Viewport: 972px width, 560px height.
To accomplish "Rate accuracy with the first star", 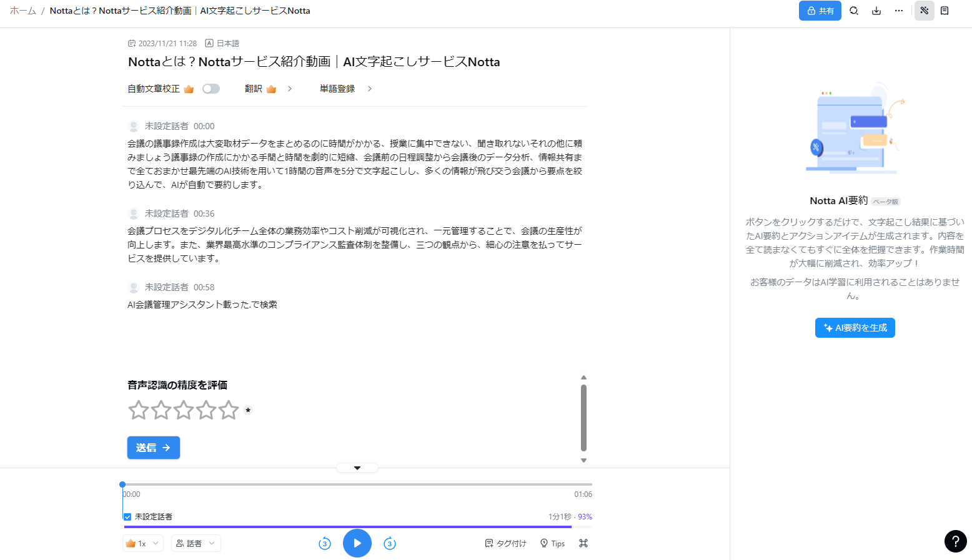I will (x=139, y=410).
